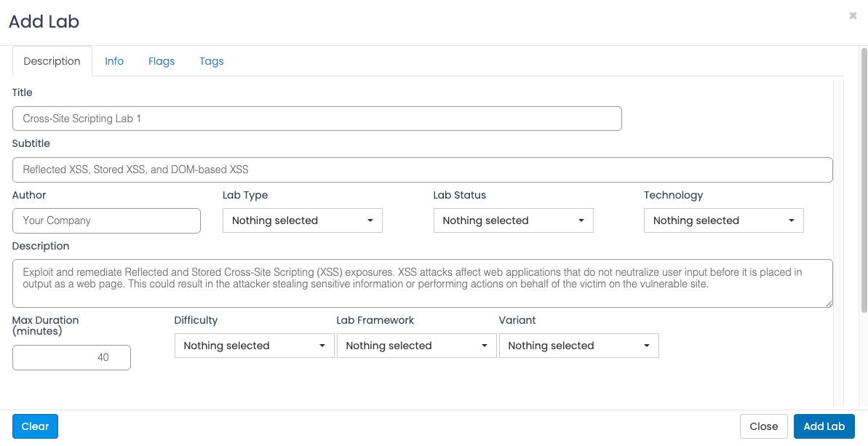Screen dimensions: 868x446
Task: Submit with the Add Lab button
Action: click(x=824, y=426)
